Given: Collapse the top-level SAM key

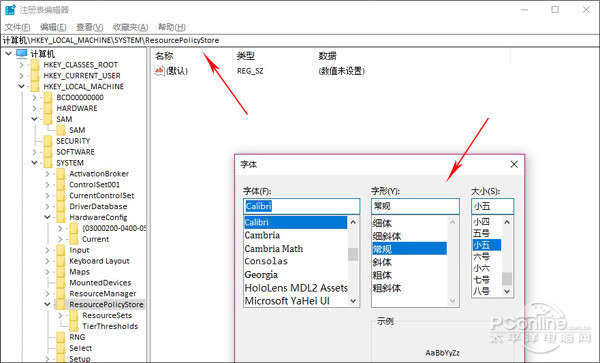Looking at the screenshot, I should (x=34, y=119).
